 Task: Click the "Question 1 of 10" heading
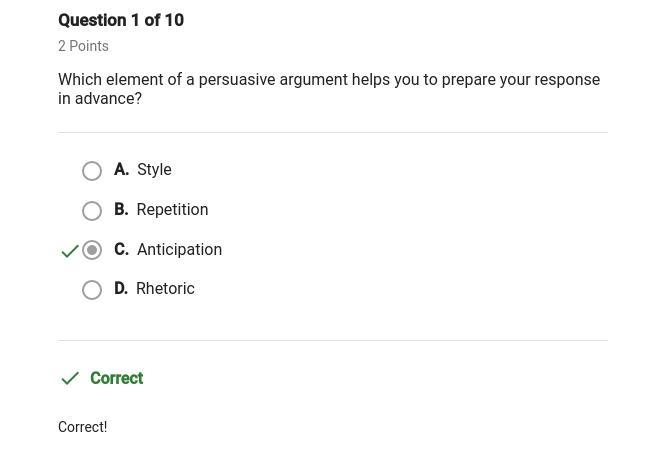(x=121, y=20)
